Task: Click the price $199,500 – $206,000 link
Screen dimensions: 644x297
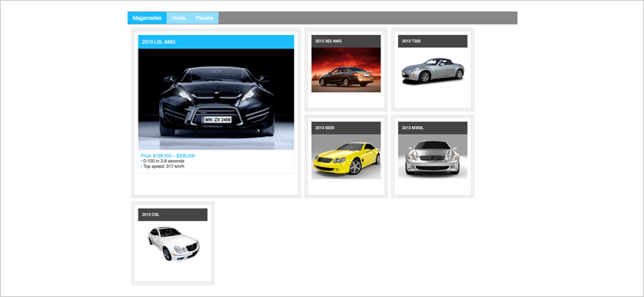Action: pos(168,156)
